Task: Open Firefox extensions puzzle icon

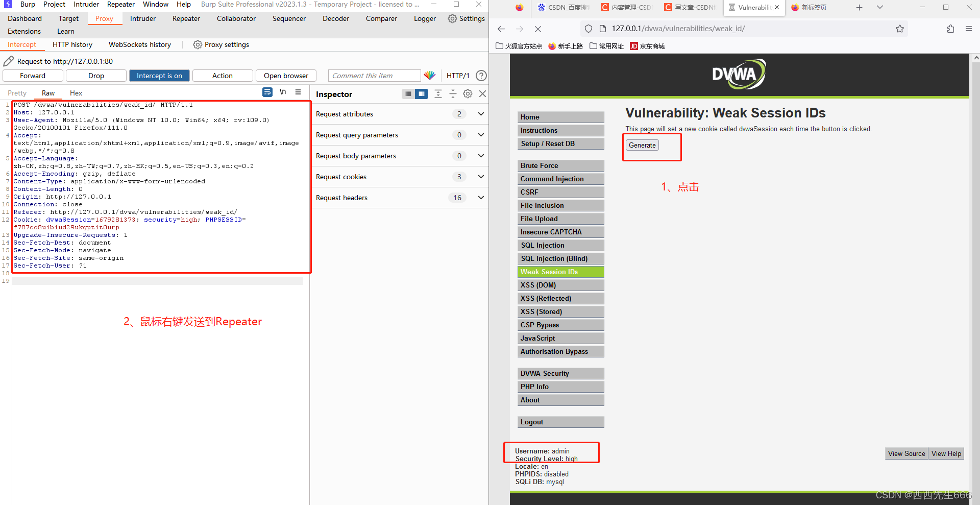Action: (950, 29)
